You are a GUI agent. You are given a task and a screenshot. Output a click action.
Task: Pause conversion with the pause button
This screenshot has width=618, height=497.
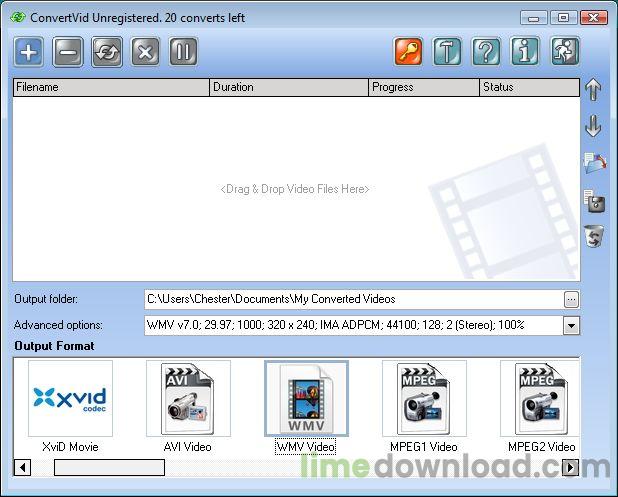pos(183,52)
